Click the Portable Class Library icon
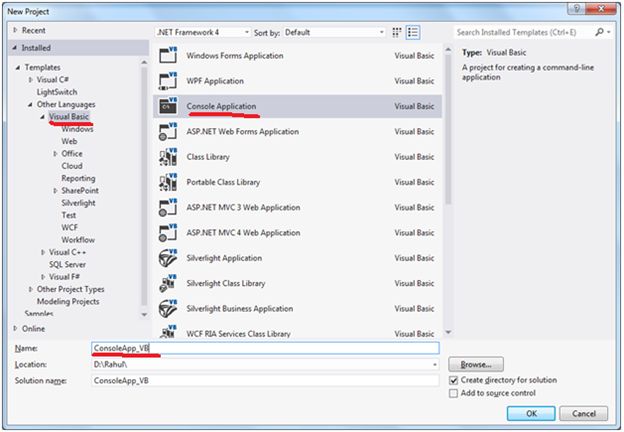 168,182
